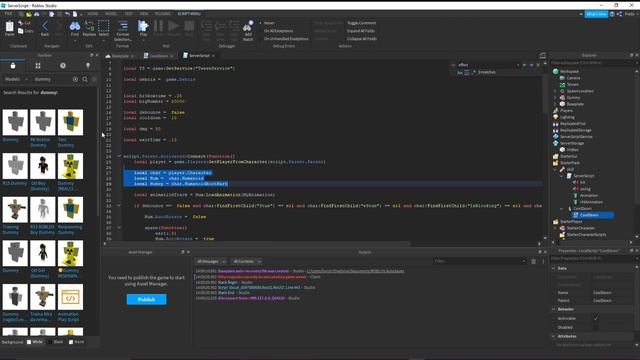
Task: Start the game with the Play icon
Action: [x=143, y=27]
